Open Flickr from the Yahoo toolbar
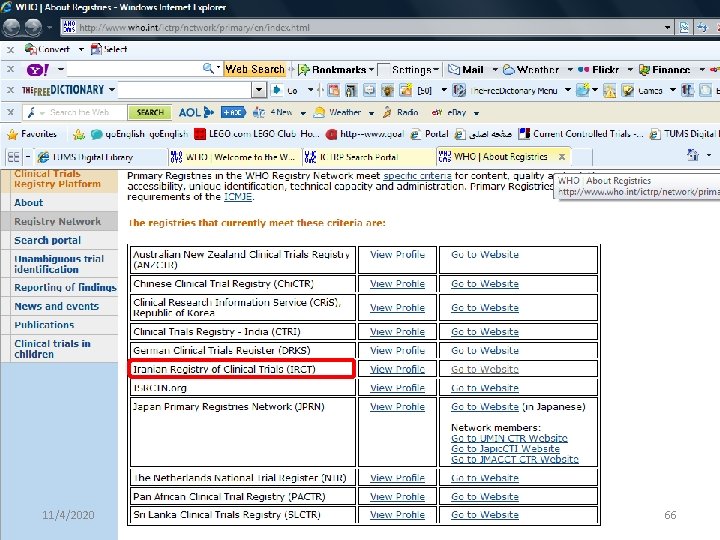 [x=598, y=70]
